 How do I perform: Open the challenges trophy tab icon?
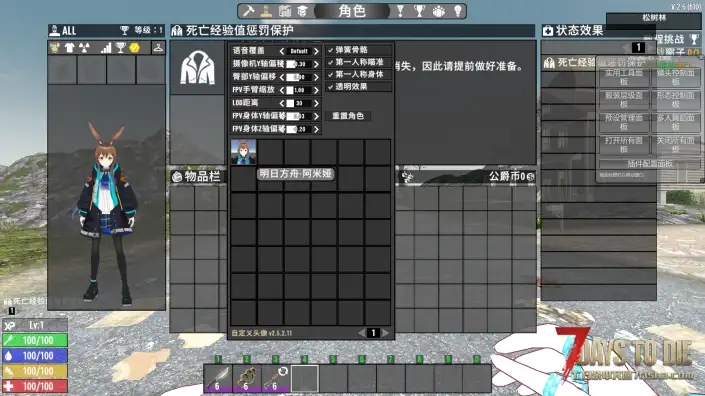pyautogui.click(x=419, y=11)
